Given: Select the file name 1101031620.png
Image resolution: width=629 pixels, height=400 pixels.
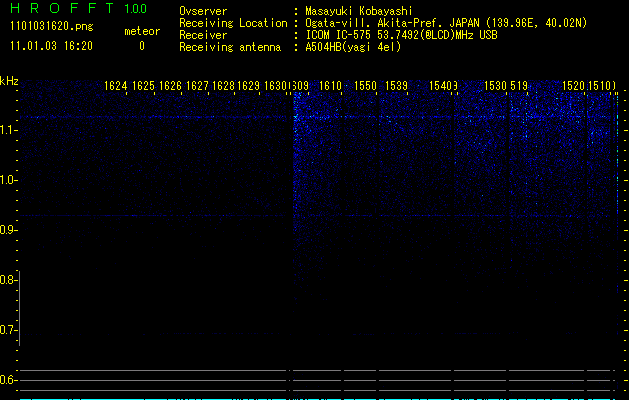Looking at the screenshot, I should (x=52, y=27).
